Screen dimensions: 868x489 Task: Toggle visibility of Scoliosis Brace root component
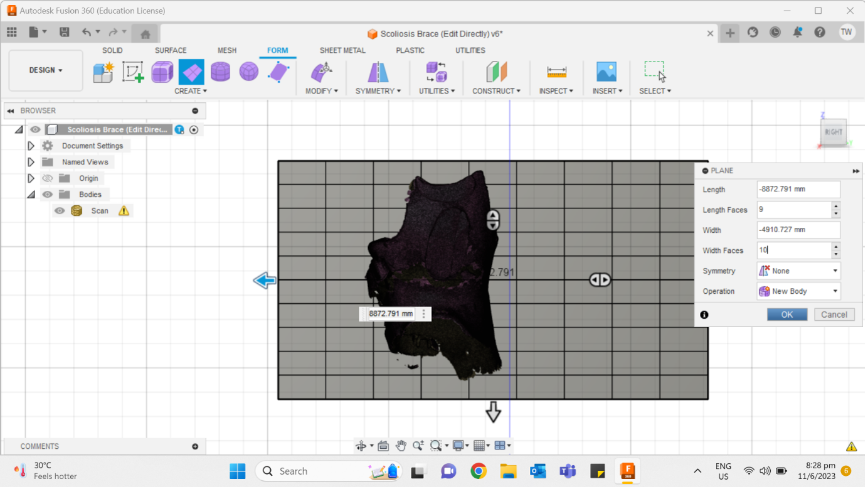tap(36, 130)
